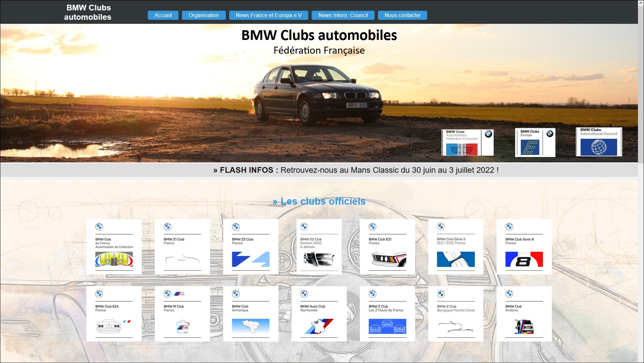
Task: Open the BMW Z3 Club France card
Action: coord(251,247)
